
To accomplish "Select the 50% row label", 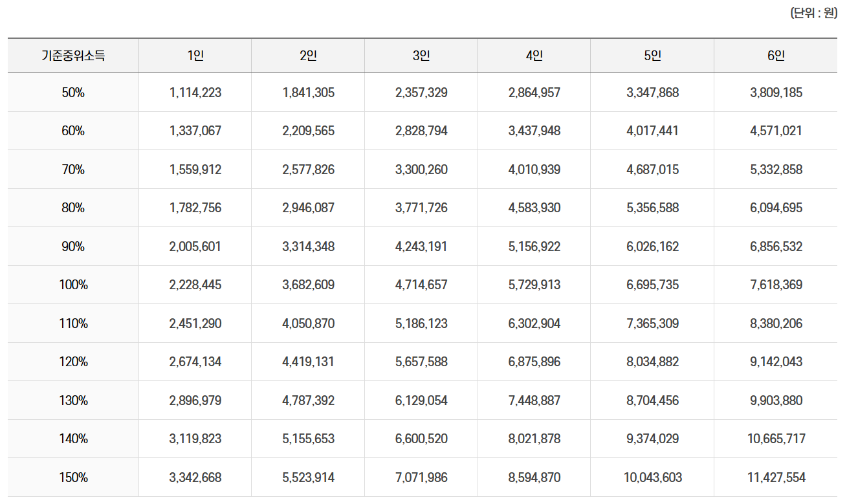I will pyautogui.click(x=73, y=93).
